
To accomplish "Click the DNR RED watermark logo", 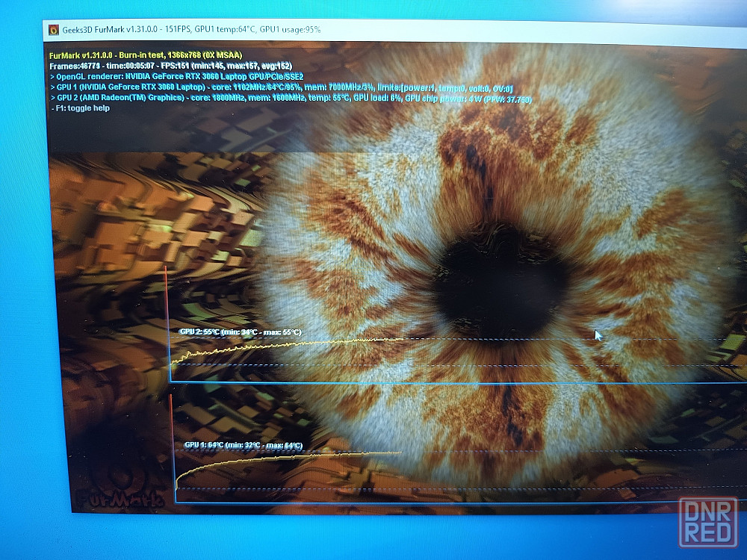I will 707,522.
